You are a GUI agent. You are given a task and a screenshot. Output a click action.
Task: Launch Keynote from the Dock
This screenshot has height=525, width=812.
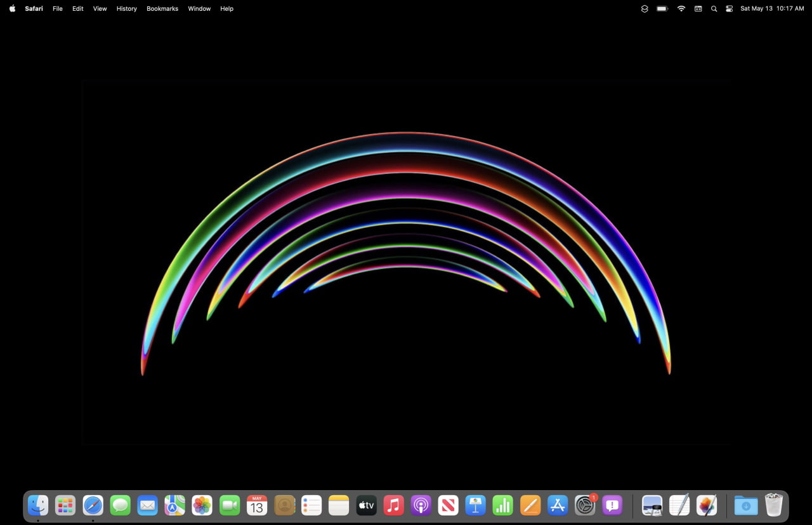(475, 505)
